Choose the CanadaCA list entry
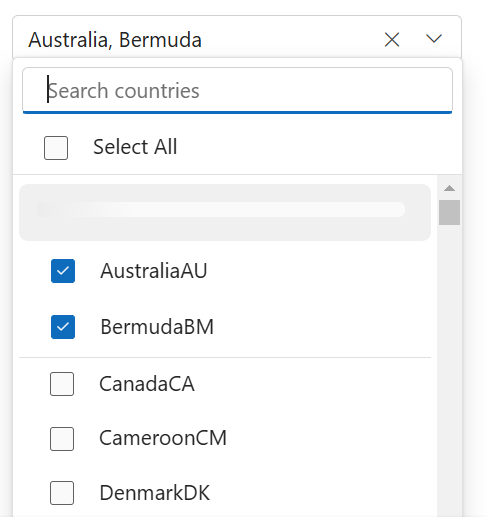Viewport: 487px width, 517px height. click(x=225, y=384)
